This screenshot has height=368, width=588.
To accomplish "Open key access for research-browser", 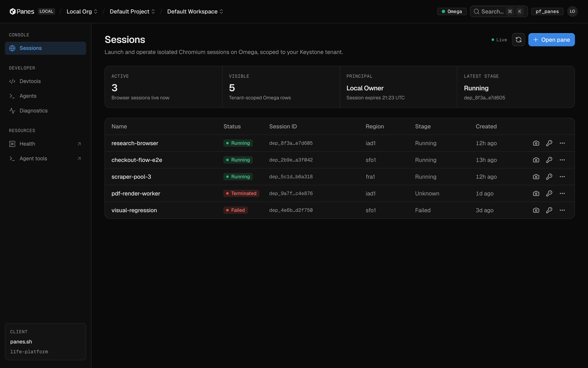I will click(549, 143).
